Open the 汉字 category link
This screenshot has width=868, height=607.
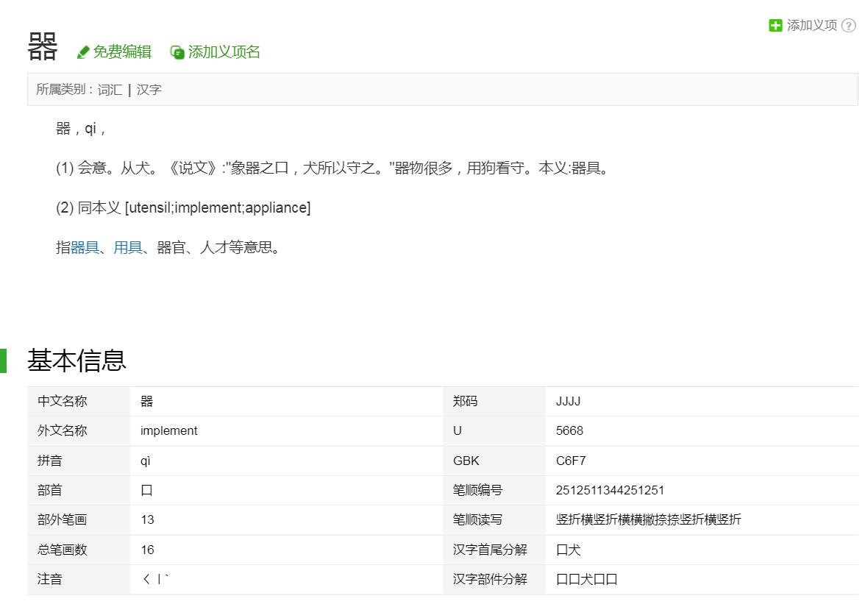[x=149, y=90]
